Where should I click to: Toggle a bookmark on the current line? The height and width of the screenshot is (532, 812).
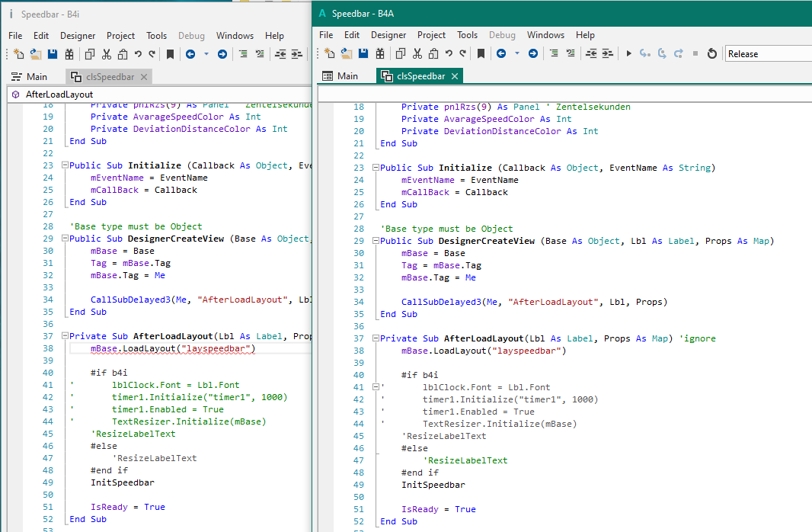[480, 53]
